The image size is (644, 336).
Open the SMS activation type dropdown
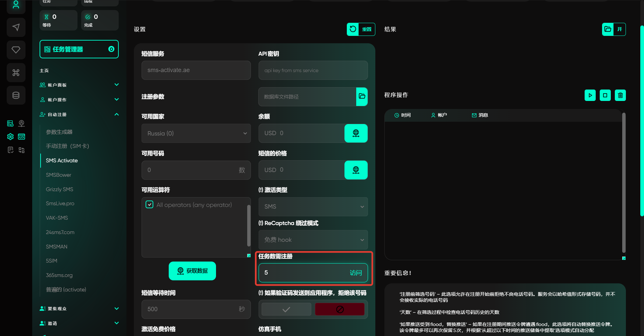coord(313,207)
